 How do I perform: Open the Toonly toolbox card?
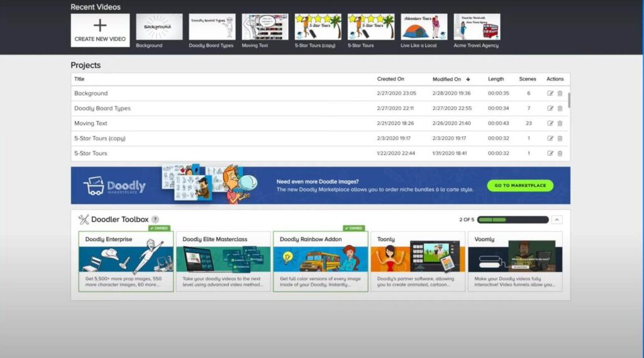[x=418, y=262]
